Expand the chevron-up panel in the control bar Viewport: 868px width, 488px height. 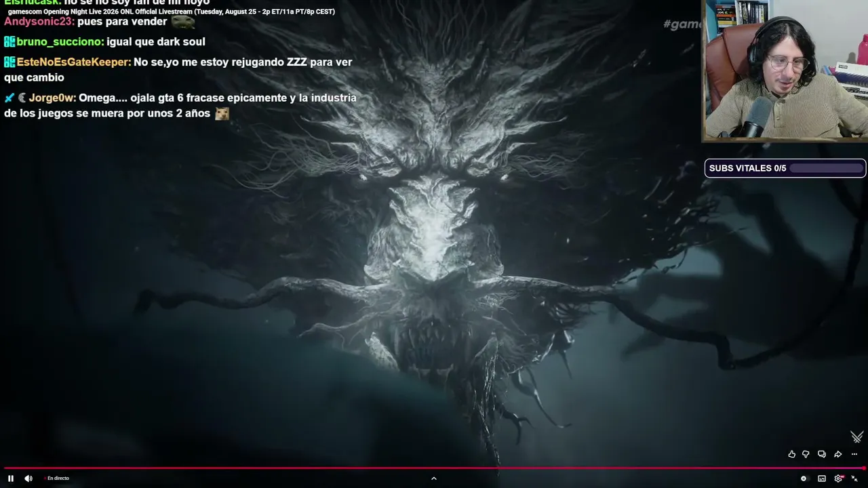click(434, 479)
